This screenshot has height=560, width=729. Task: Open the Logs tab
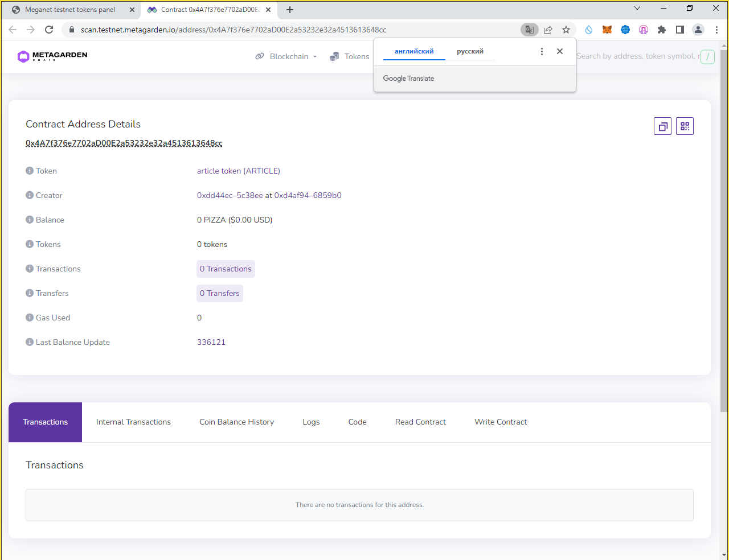(311, 422)
